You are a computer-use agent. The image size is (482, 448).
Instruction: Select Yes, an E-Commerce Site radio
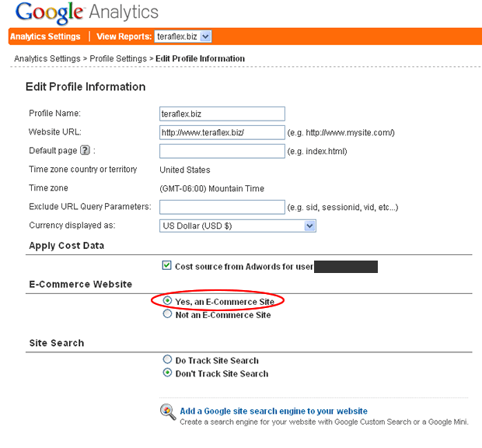[167, 301]
